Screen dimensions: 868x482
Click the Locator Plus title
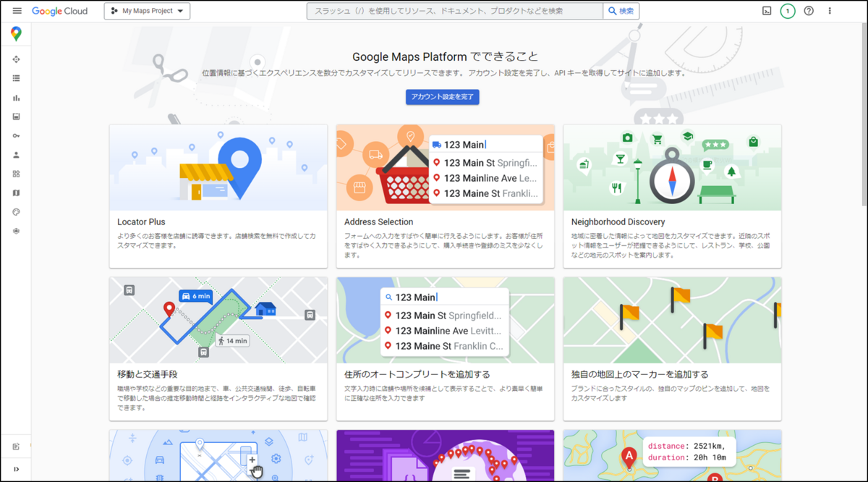[x=142, y=222]
